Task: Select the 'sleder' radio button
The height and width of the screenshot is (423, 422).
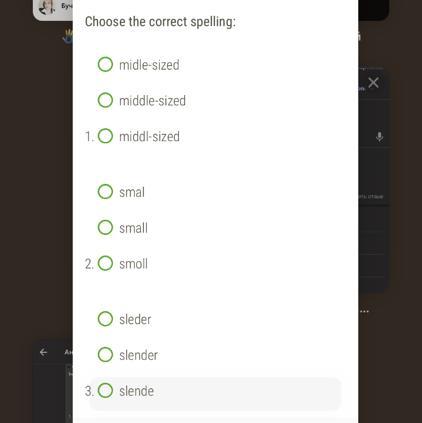Action: click(105, 319)
